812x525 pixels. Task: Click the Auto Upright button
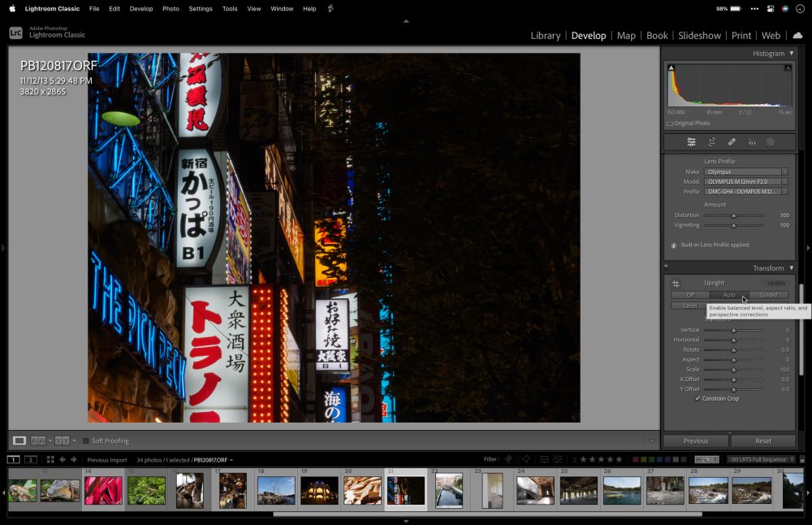(x=728, y=295)
